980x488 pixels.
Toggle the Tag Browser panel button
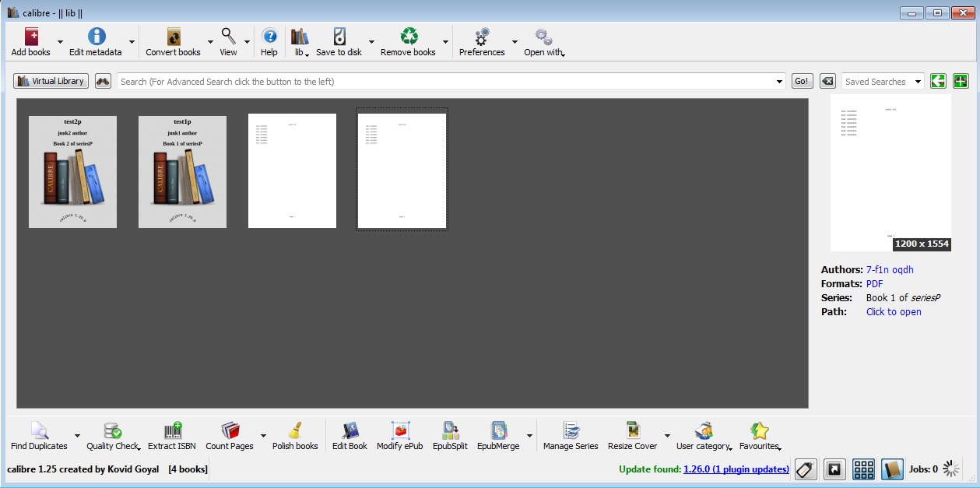point(806,469)
